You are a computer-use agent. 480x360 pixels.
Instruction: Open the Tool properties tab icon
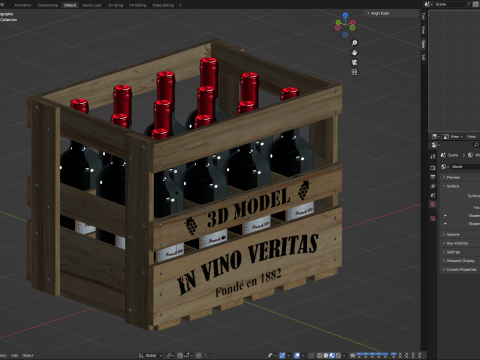433,156
